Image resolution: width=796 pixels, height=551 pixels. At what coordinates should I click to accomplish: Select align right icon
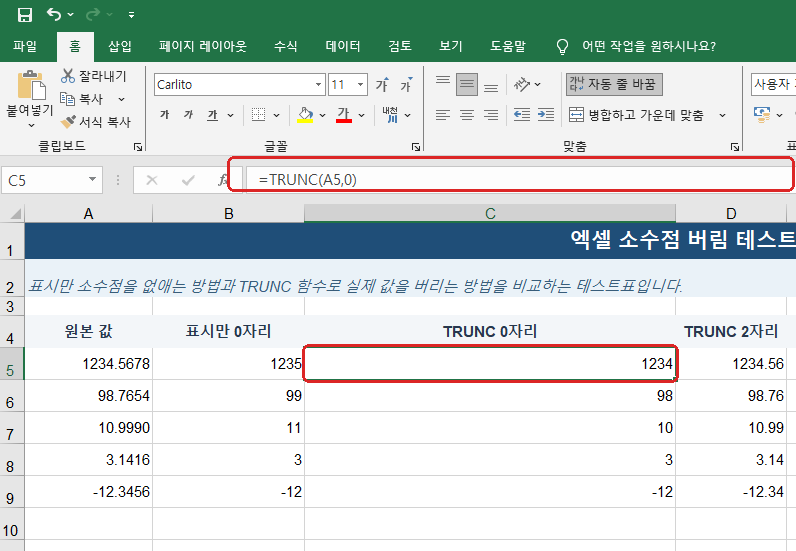click(490, 115)
